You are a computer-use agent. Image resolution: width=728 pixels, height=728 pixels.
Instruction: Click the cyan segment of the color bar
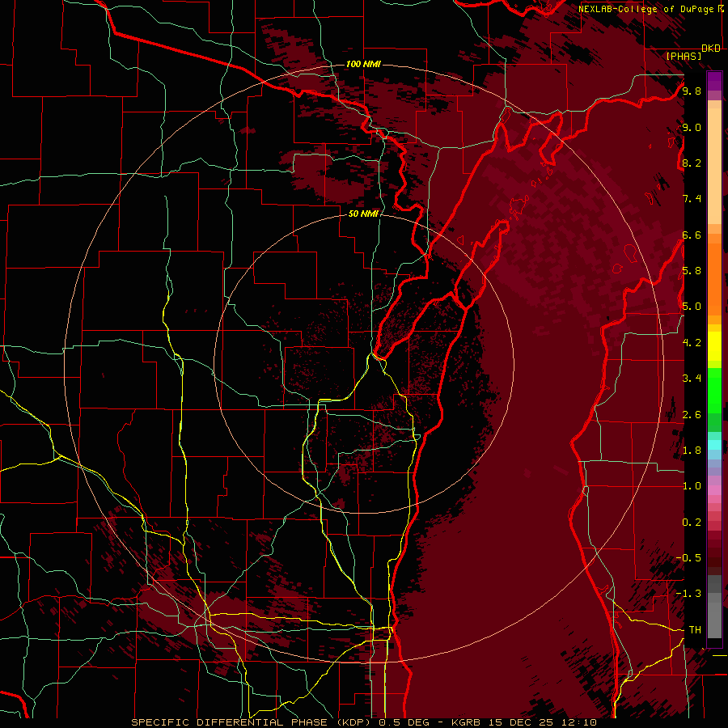pos(714,445)
